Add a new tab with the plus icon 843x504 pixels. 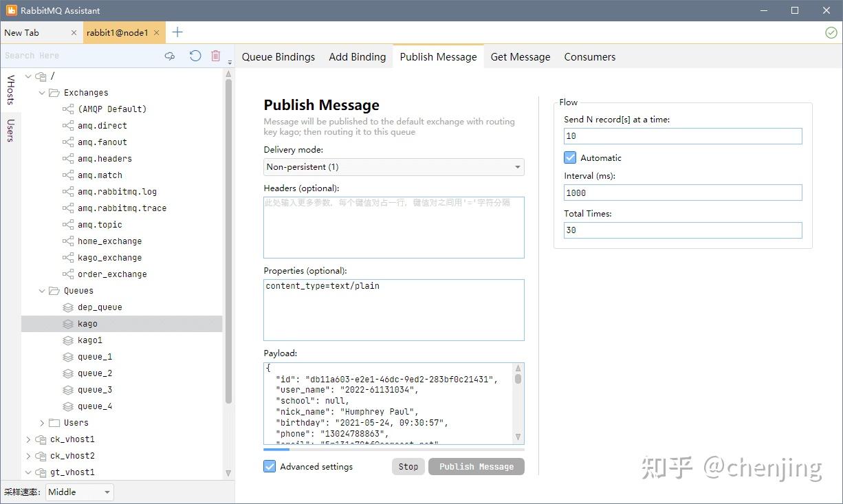click(x=177, y=32)
